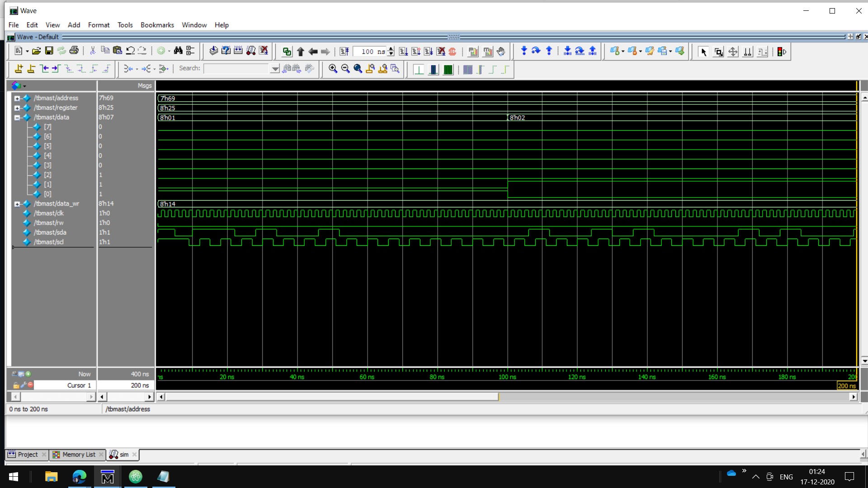Switch to the Memory List tab
The height and width of the screenshot is (488, 868).
coord(79,455)
